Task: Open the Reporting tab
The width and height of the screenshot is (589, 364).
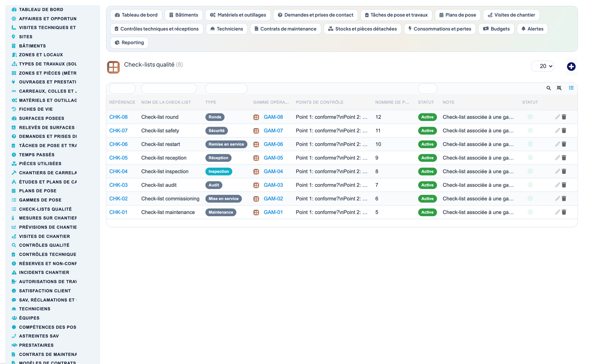Action: [129, 42]
